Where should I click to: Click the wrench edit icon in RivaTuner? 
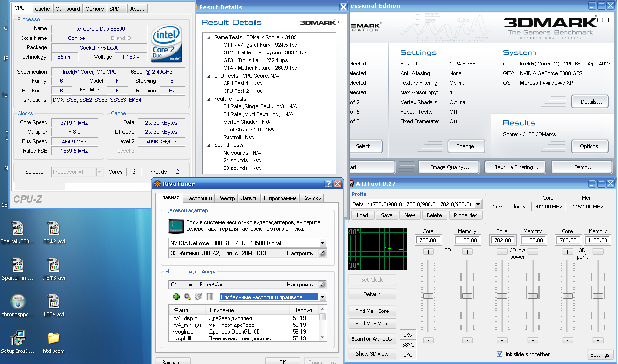click(199, 297)
